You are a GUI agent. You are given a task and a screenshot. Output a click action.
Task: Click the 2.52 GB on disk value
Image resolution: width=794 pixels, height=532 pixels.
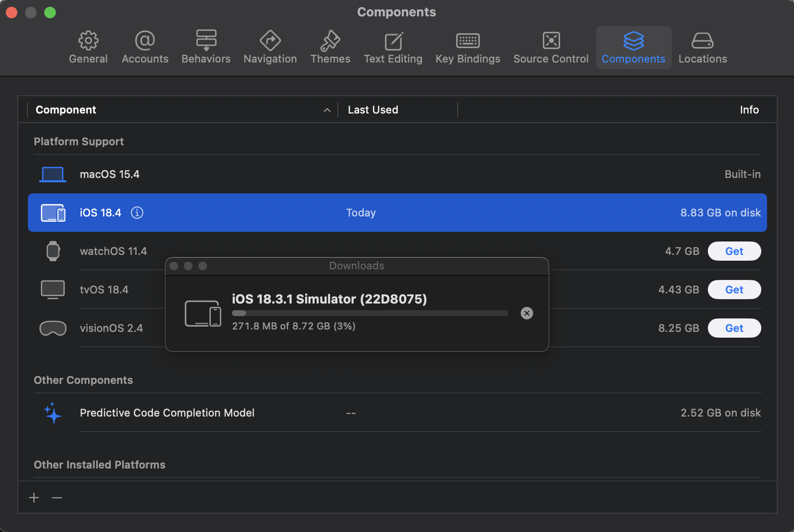click(x=720, y=413)
